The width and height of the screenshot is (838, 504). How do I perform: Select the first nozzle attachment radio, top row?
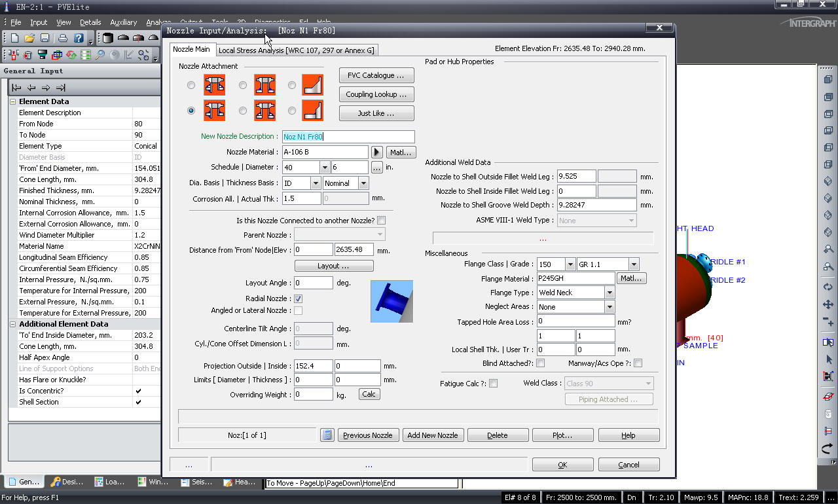(x=191, y=85)
